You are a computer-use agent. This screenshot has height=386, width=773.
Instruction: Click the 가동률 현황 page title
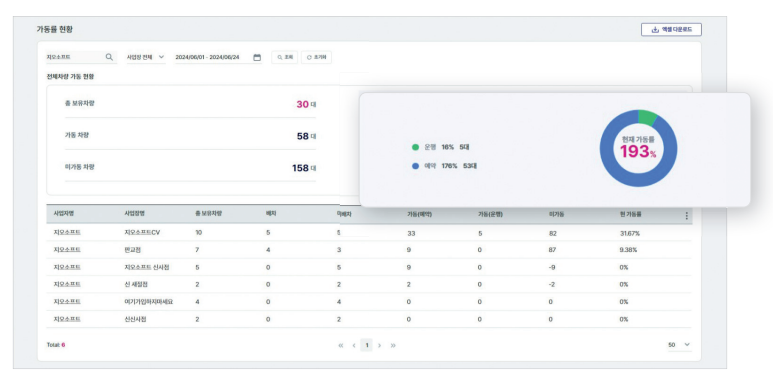(54, 30)
